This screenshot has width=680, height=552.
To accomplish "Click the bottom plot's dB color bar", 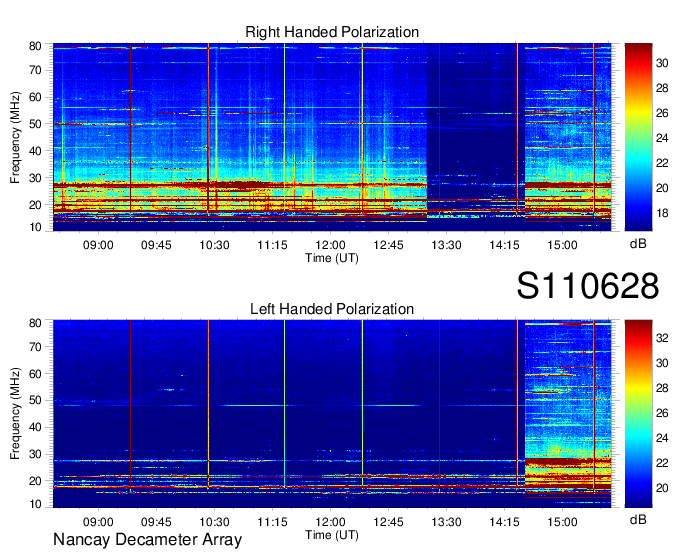I will 638,414.
